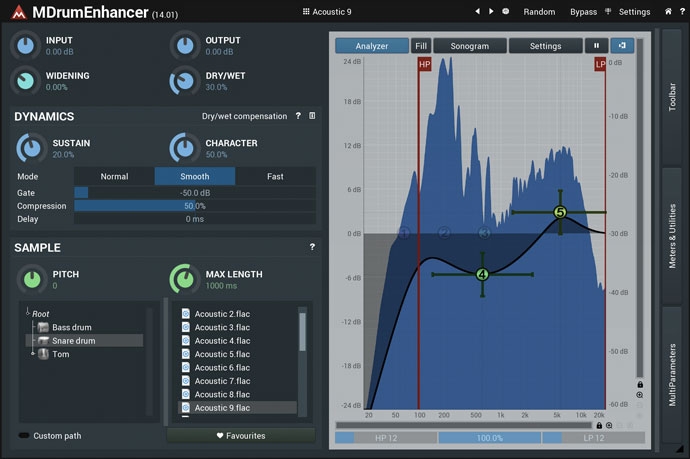Pause the analyzer display
Screen dimensions: 690x459
(596, 45)
